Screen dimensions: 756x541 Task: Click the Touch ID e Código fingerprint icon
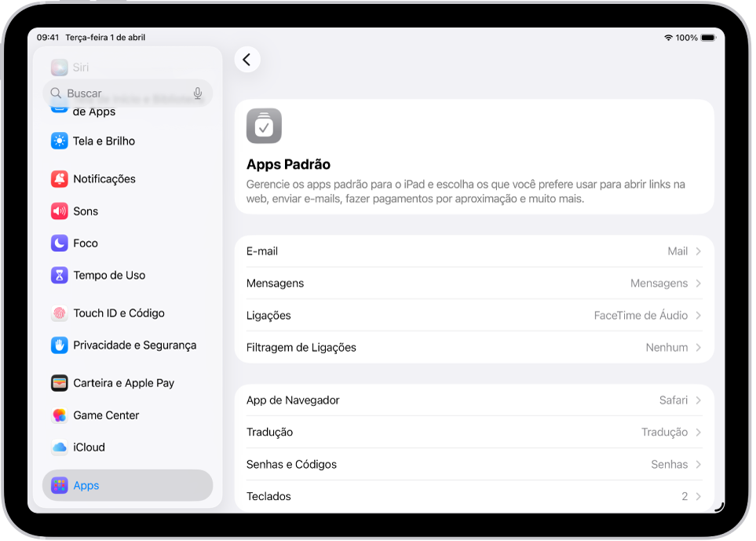pos(57,313)
